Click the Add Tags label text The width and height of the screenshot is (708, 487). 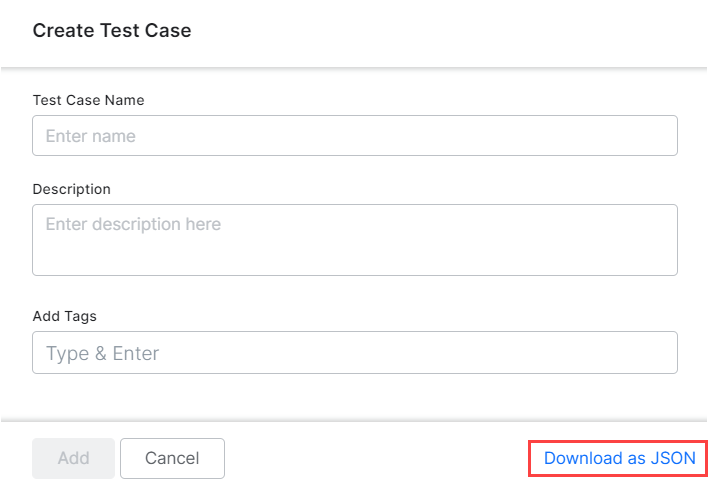click(64, 316)
